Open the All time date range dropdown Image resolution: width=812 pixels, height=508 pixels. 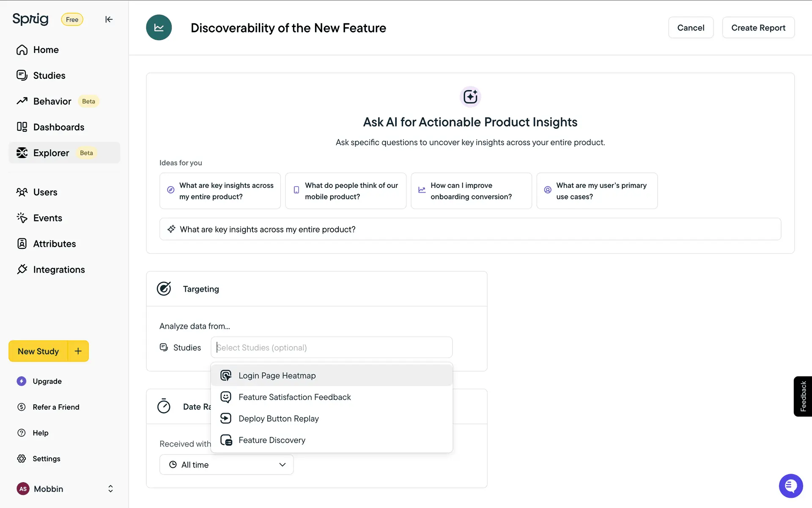click(226, 464)
